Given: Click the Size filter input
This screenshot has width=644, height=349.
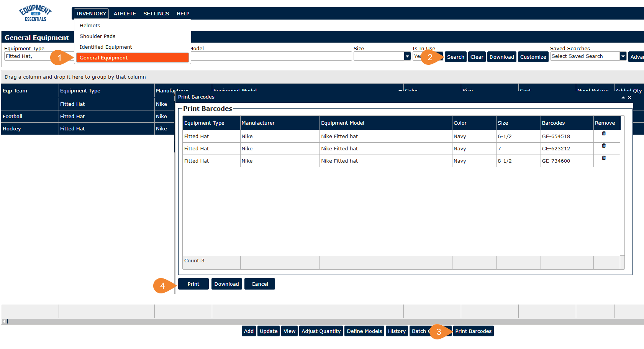Looking at the screenshot, I should coord(379,56).
